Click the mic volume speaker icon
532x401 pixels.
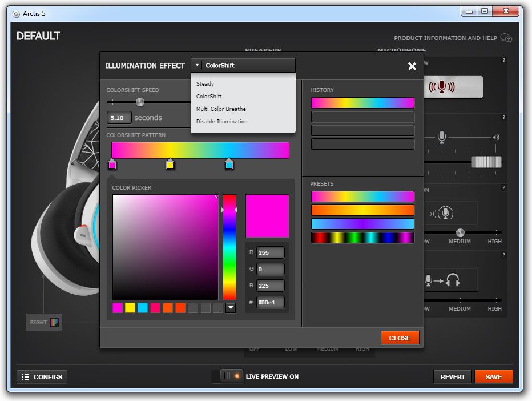(x=495, y=137)
